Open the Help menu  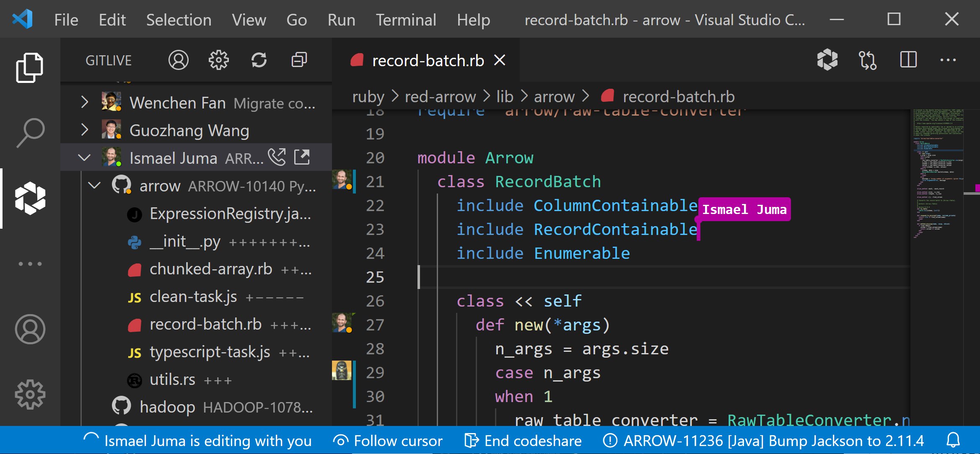(x=474, y=20)
